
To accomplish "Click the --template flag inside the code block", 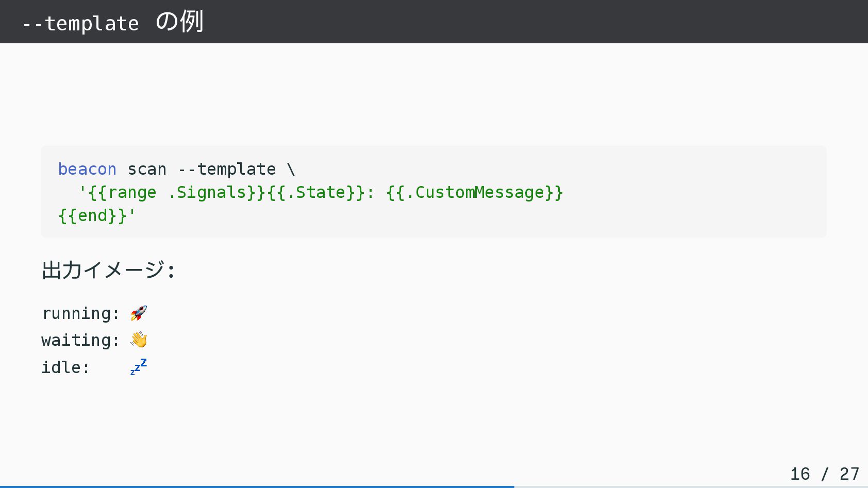I will 227,169.
